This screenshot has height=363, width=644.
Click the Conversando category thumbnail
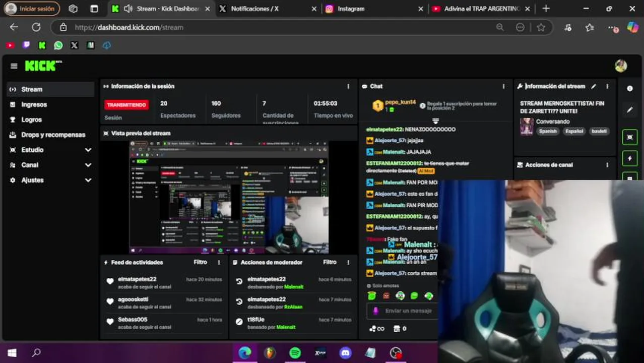pos(527,127)
